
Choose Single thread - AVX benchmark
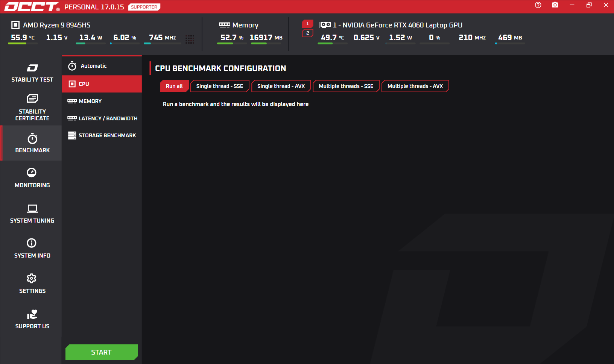[x=281, y=86]
